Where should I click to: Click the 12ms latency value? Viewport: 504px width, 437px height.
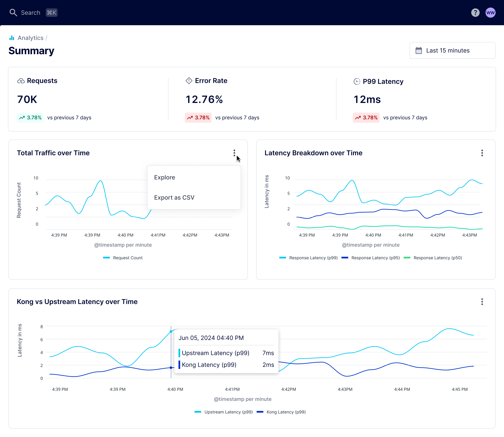click(367, 99)
